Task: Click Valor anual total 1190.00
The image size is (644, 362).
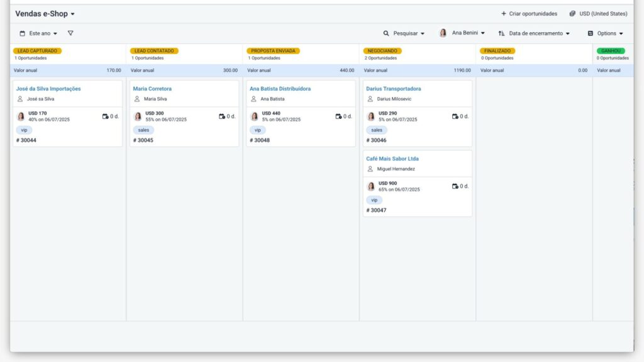Action: pyautogui.click(x=462, y=71)
